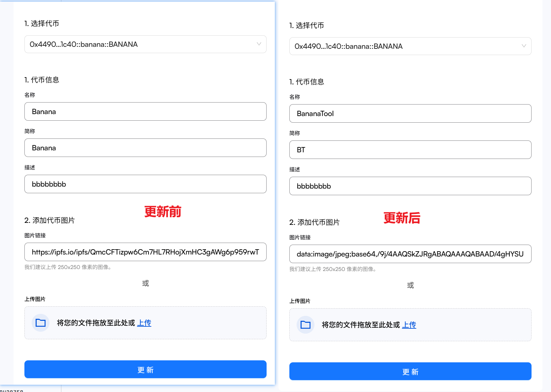This screenshot has width=551, height=392.
Task: Open the token select box above the Banana name field
Action: (139, 44)
